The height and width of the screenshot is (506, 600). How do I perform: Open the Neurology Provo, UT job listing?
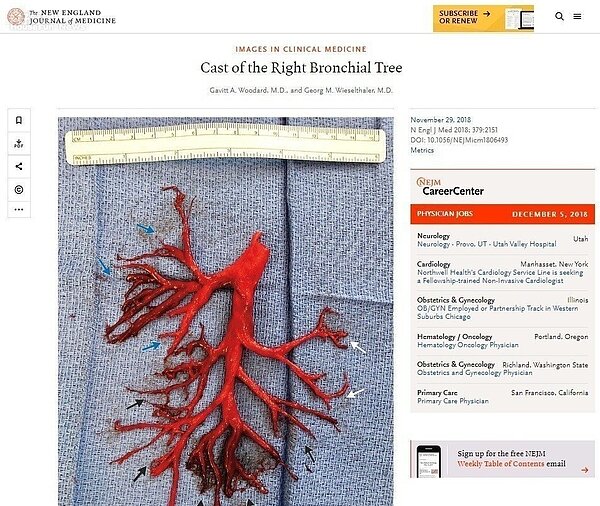[502, 240]
